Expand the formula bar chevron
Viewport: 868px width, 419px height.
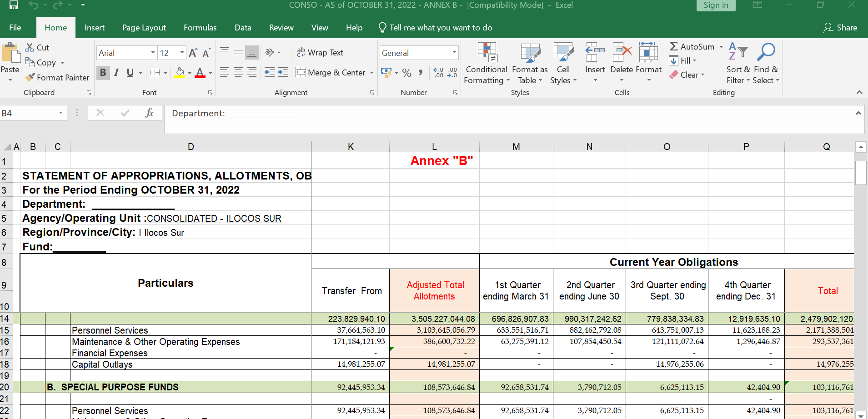(x=858, y=113)
